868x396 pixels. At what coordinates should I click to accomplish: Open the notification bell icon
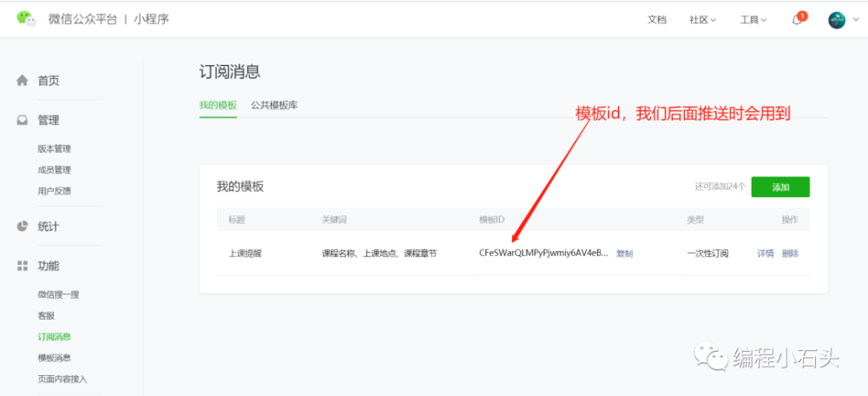(x=797, y=20)
